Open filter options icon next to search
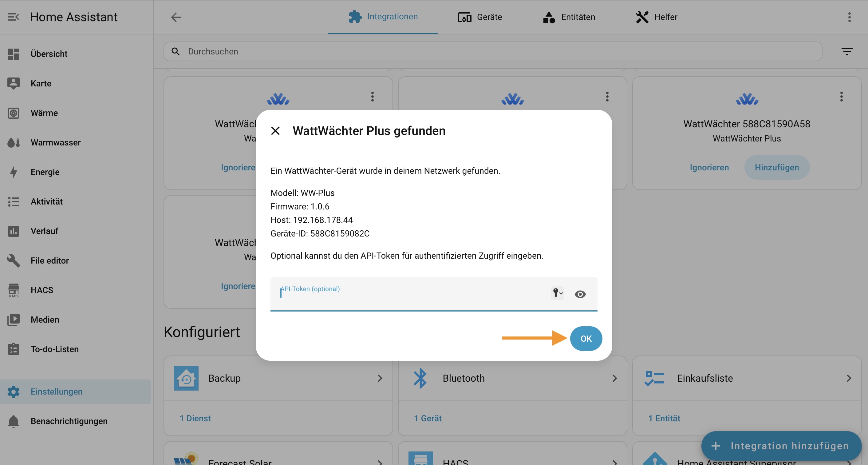 pyautogui.click(x=847, y=51)
